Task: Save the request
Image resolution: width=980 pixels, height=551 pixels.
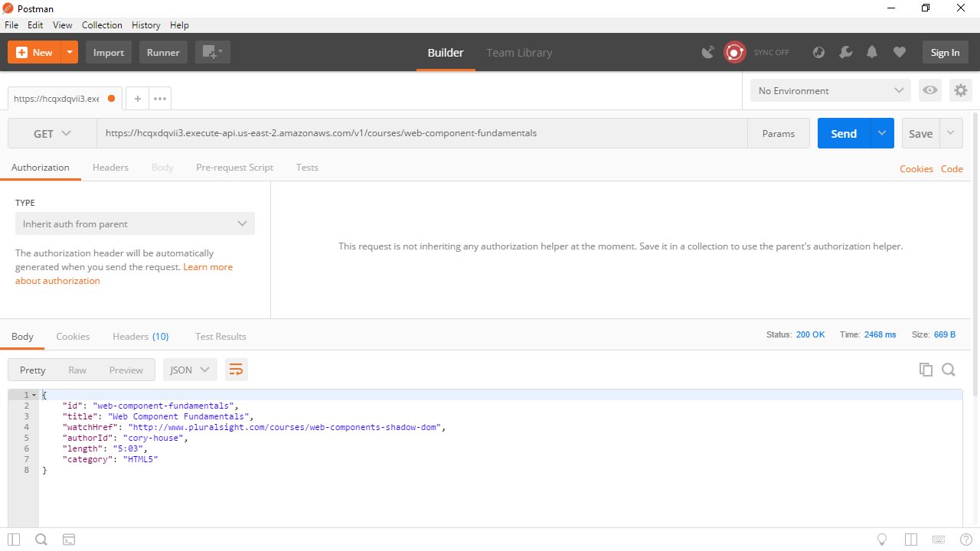Action: point(920,133)
